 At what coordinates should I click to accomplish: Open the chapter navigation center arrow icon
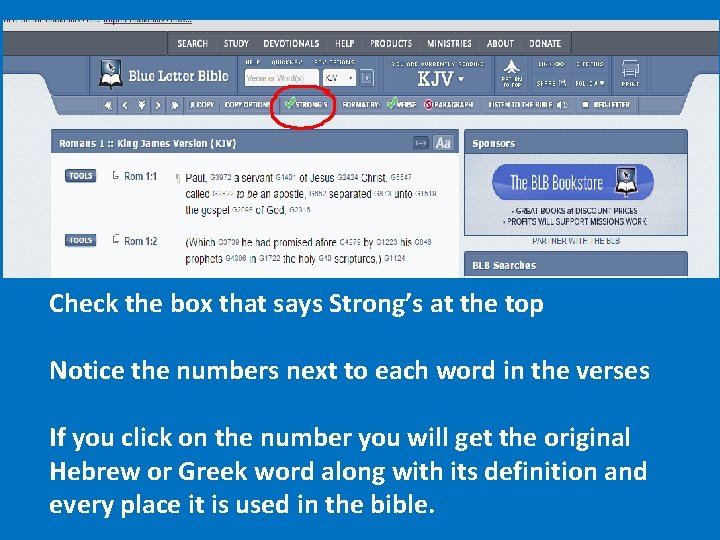(141, 105)
